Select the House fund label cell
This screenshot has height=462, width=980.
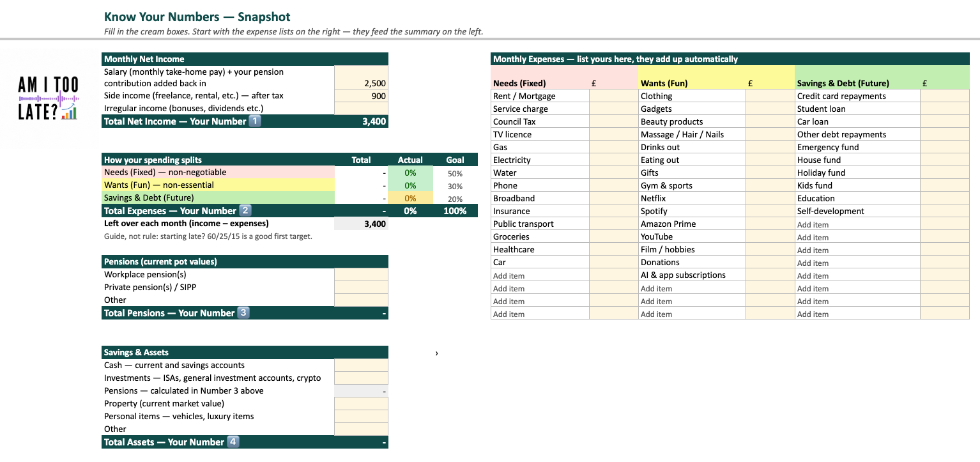[x=857, y=160]
